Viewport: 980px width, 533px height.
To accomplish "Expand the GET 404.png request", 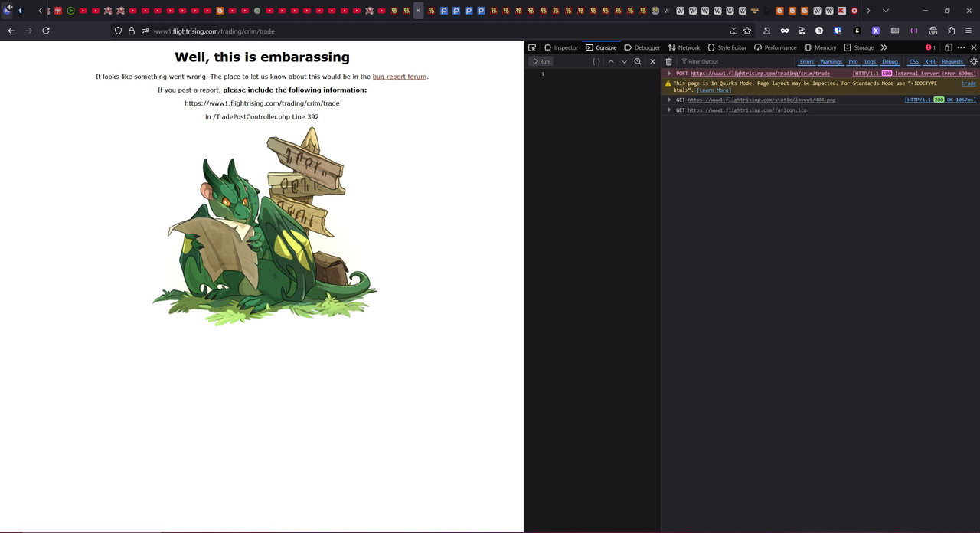I will pos(668,100).
